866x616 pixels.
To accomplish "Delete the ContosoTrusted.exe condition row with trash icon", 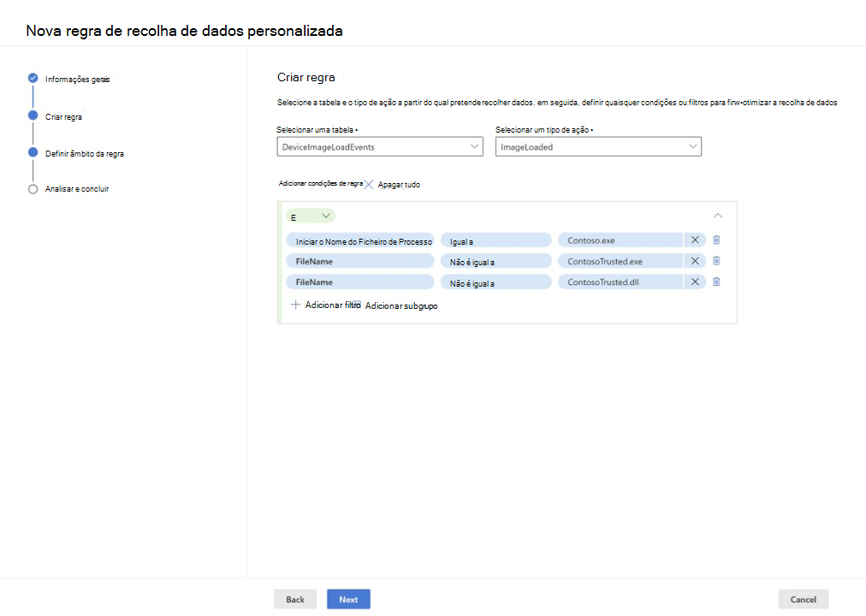I will 716,261.
